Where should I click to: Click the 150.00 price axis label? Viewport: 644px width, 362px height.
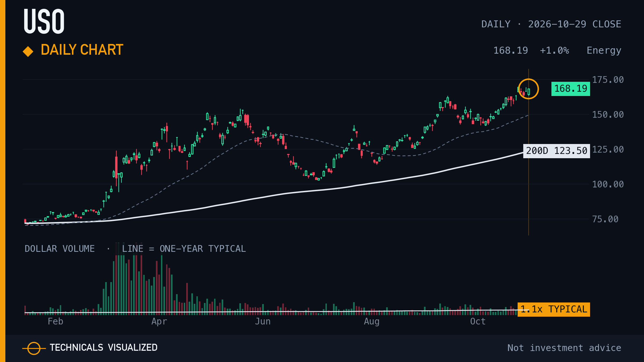pyautogui.click(x=608, y=115)
